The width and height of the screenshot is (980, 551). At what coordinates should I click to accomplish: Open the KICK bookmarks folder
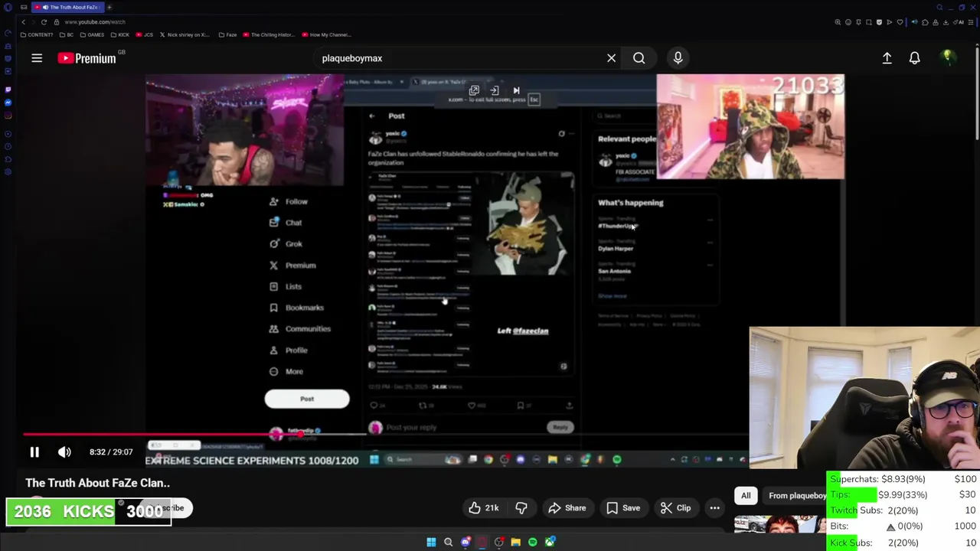pos(120,34)
